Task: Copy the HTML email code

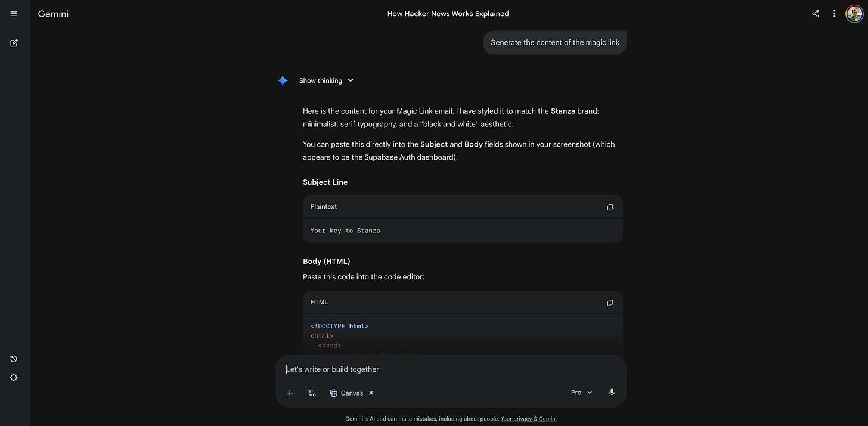Action: pos(610,303)
